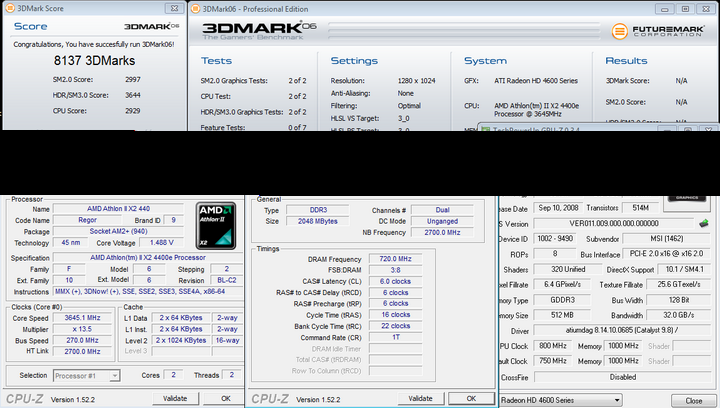The image size is (720, 408).
Task: Click OK in the CPU-Z processor window
Action: tap(225, 398)
